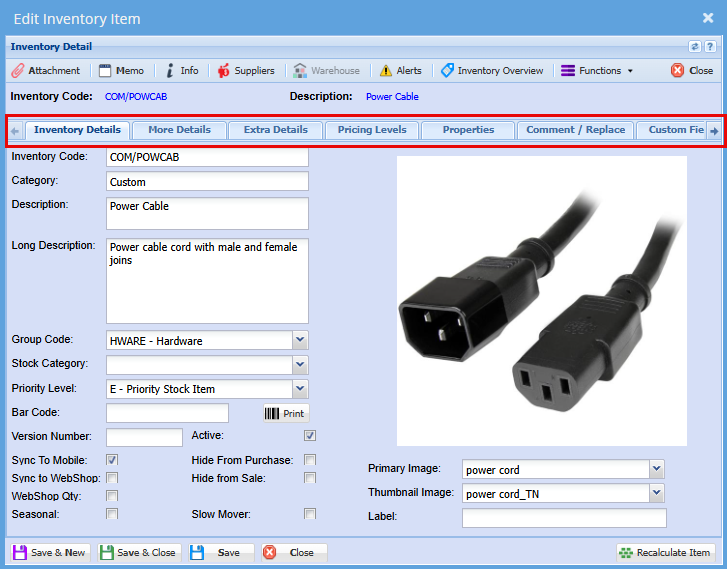Uncheck the Active checkbox
This screenshot has width=727, height=569.
310,436
